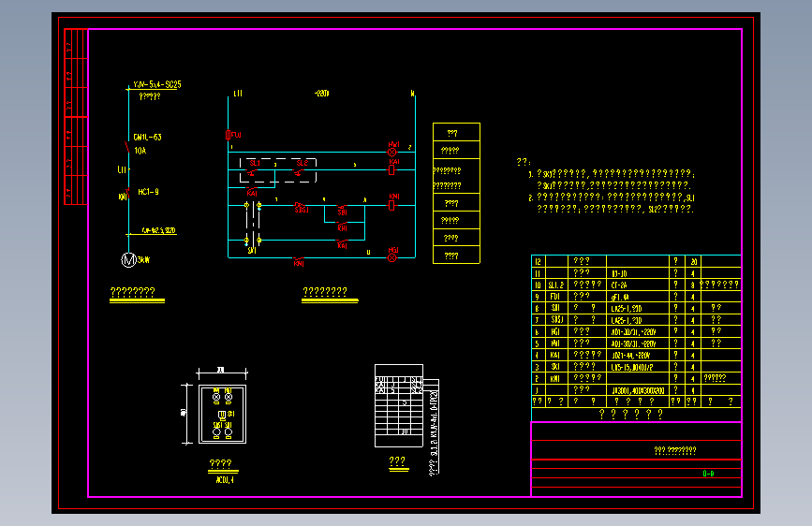Select the KM1 contactor coil rectangle
Viewport: 812px width, 526px height.
coord(391,206)
